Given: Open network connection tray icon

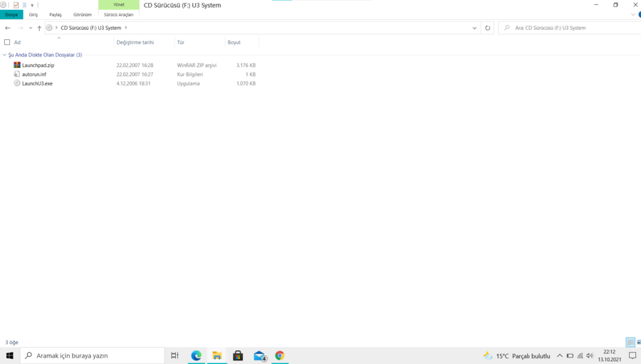Looking at the screenshot, I should click(580, 356).
